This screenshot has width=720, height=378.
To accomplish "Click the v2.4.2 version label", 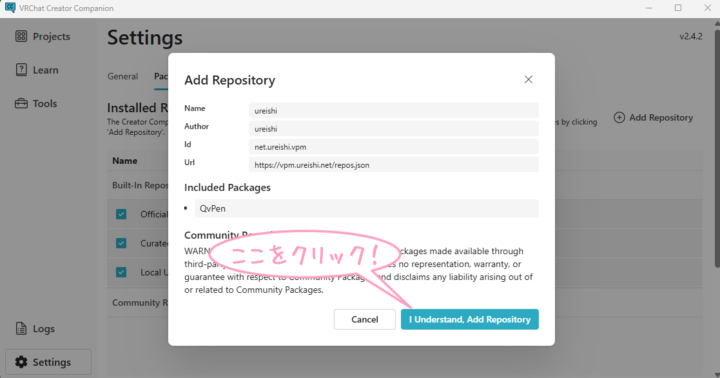I will pos(691,36).
